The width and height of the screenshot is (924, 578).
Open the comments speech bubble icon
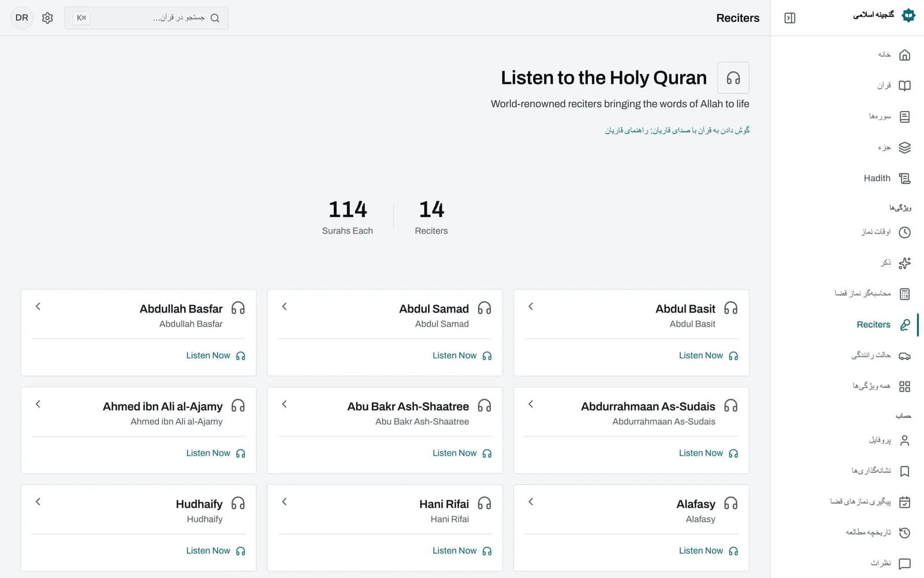904,564
